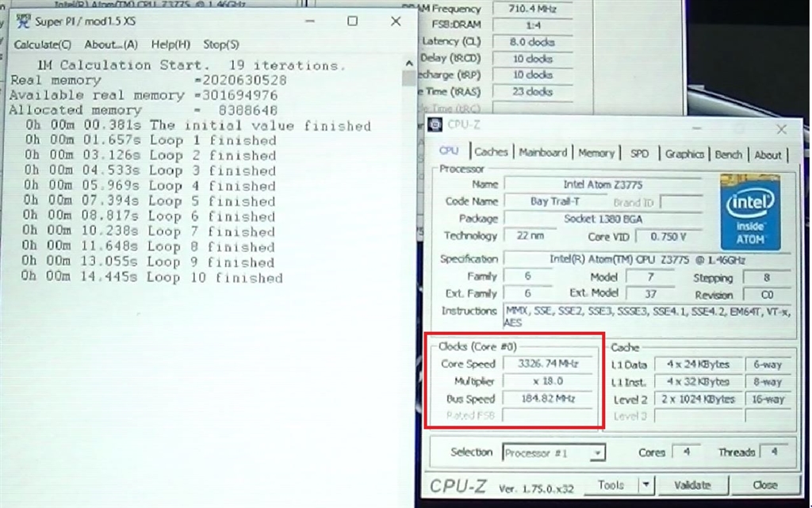Close the Super PI window
This screenshot has width=812, height=508.
click(x=396, y=21)
